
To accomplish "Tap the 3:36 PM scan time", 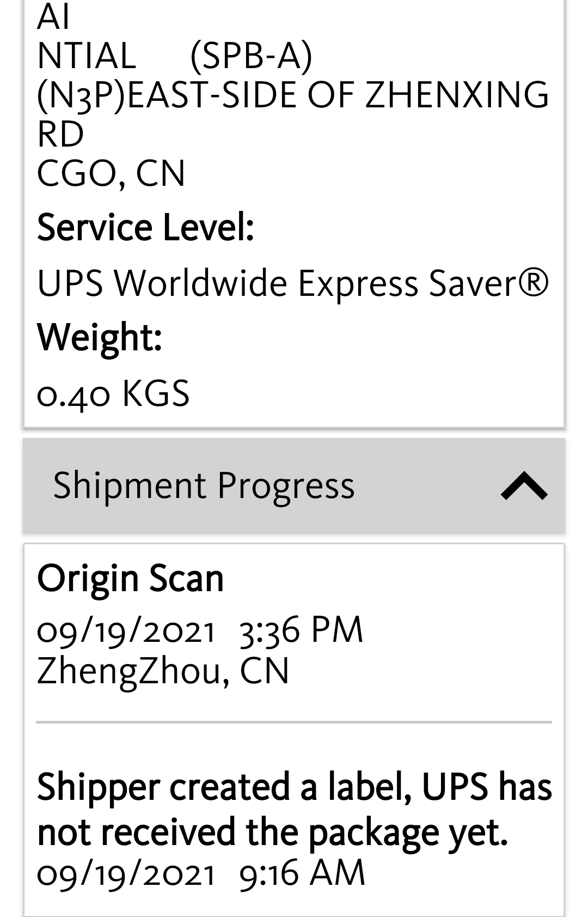I will pyautogui.click(x=301, y=630).
